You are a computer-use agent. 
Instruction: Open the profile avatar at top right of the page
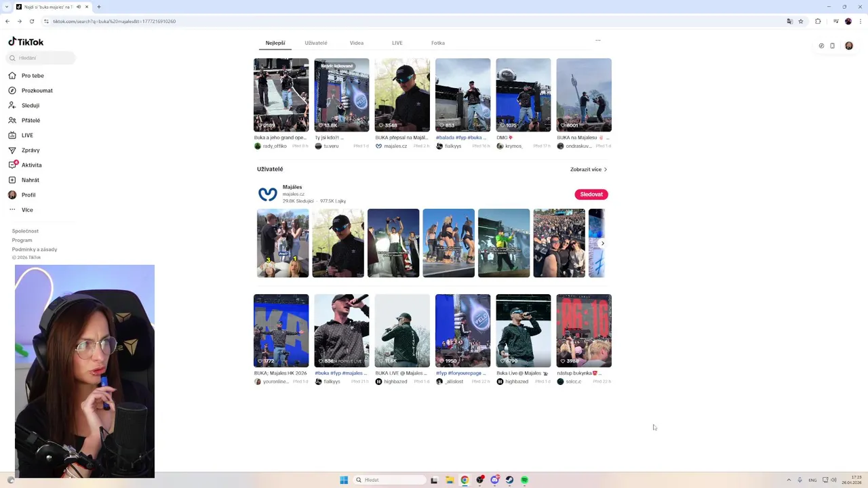848,46
